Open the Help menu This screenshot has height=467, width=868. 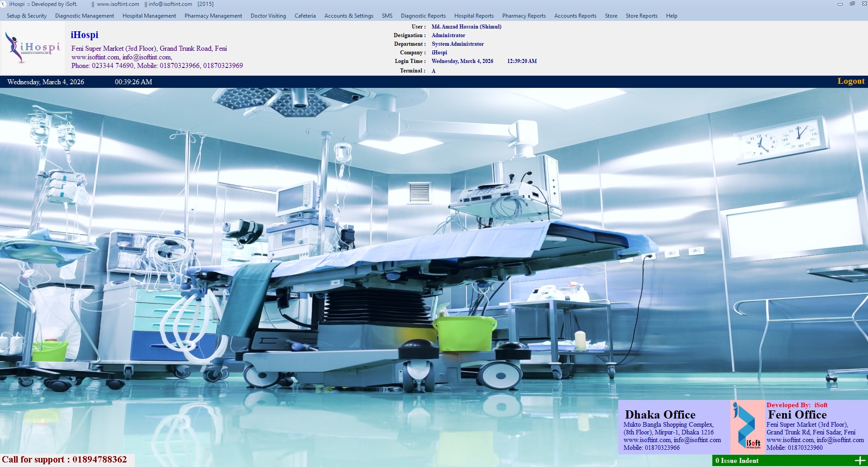pos(672,16)
